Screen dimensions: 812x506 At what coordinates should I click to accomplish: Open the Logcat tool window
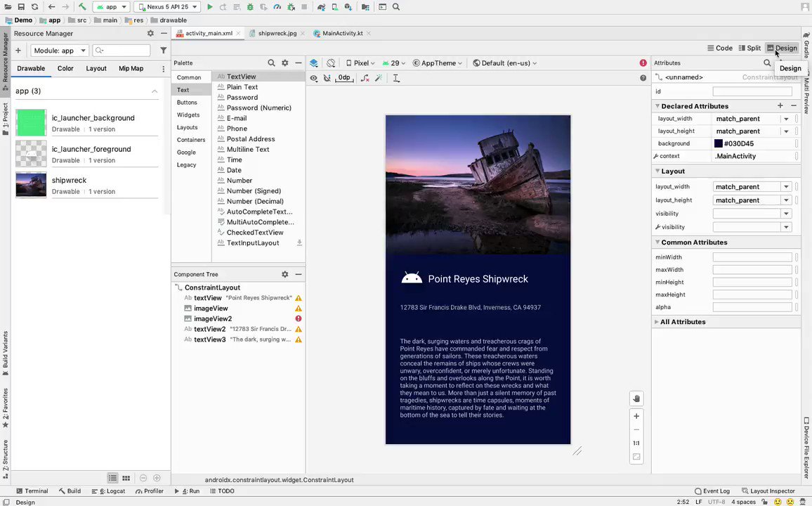coord(108,491)
